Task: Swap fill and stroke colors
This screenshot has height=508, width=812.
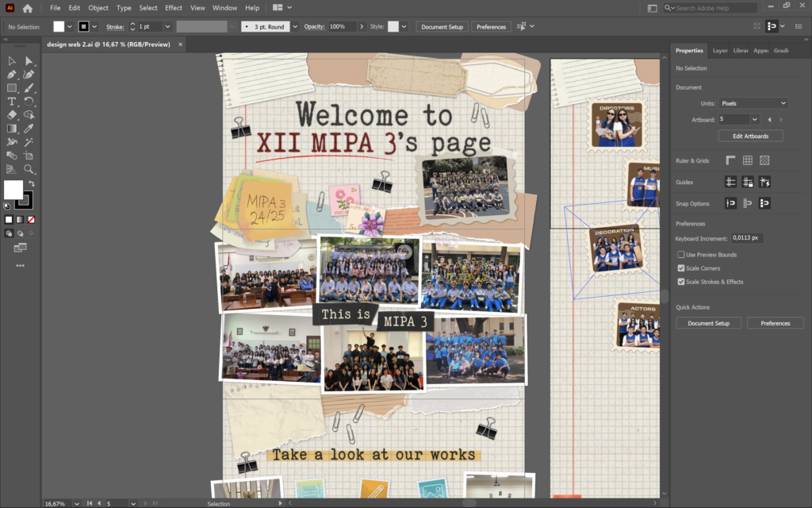Action: tap(32, 183)
